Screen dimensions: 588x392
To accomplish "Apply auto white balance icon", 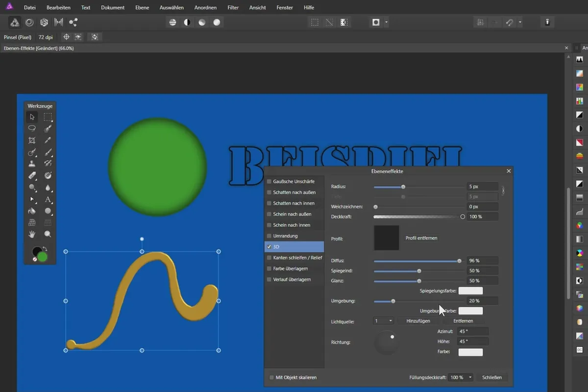I will pyautogui.click(x=217, y=22).
